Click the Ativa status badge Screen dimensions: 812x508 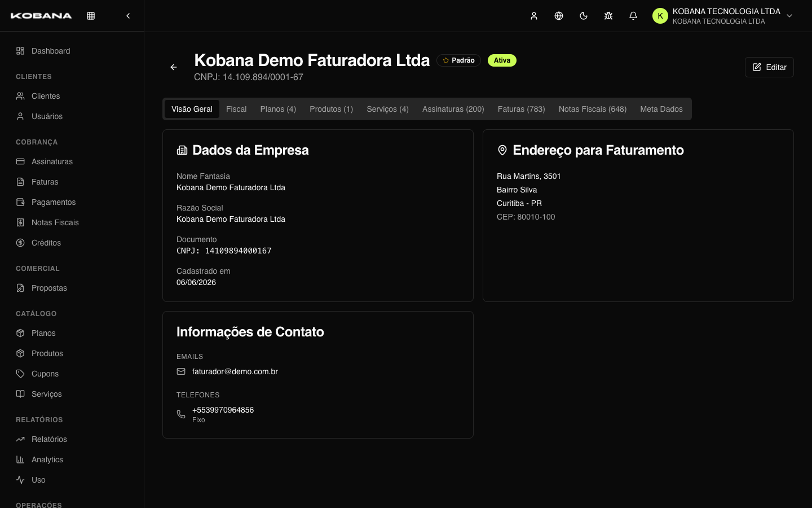click(502, 60)
